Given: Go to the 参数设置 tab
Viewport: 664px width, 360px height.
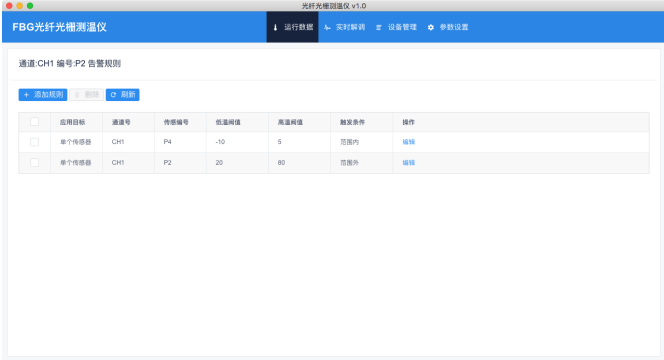Looking at the screenshot, I should tap(448, 27).
